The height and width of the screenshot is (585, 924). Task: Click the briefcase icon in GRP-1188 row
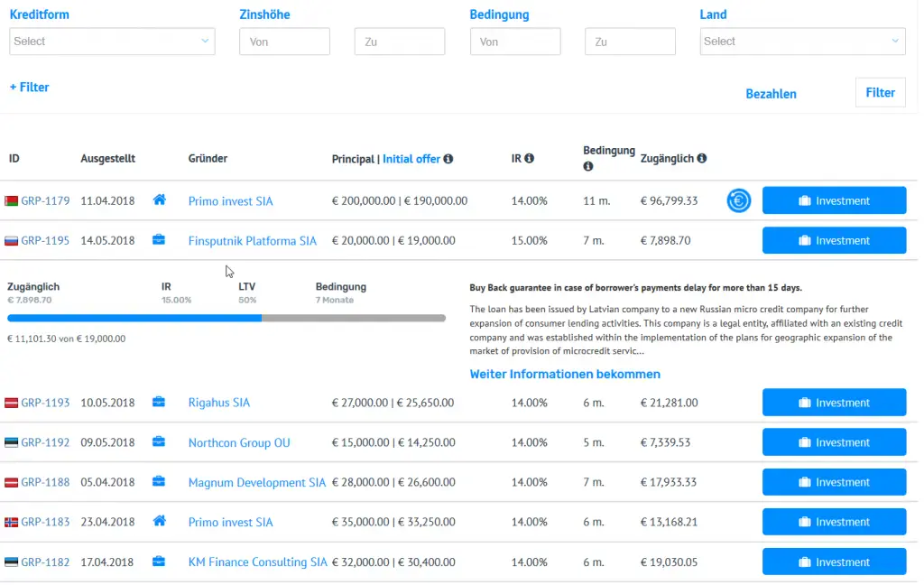159,482
